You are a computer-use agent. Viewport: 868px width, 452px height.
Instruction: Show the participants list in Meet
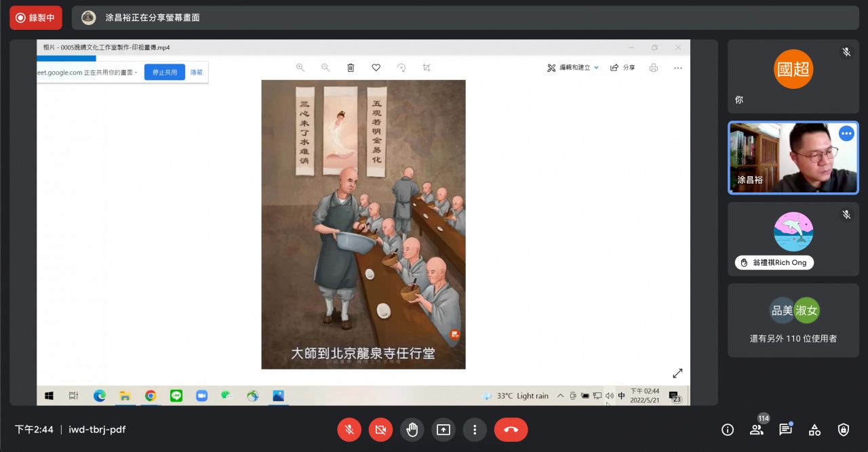click(x=756, y=430)
